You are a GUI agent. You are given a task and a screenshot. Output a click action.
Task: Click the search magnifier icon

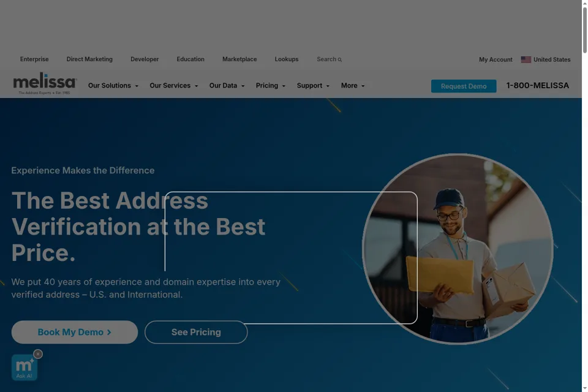[x=340, y=59]
